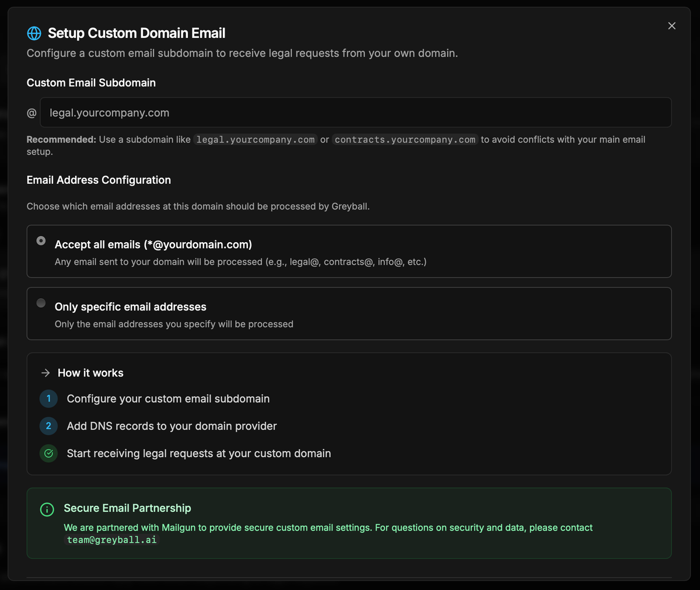This screenshot has width=700, height=590.
Task: Click the "Start receiving legal requests" step text
Action: coord(198,453)
